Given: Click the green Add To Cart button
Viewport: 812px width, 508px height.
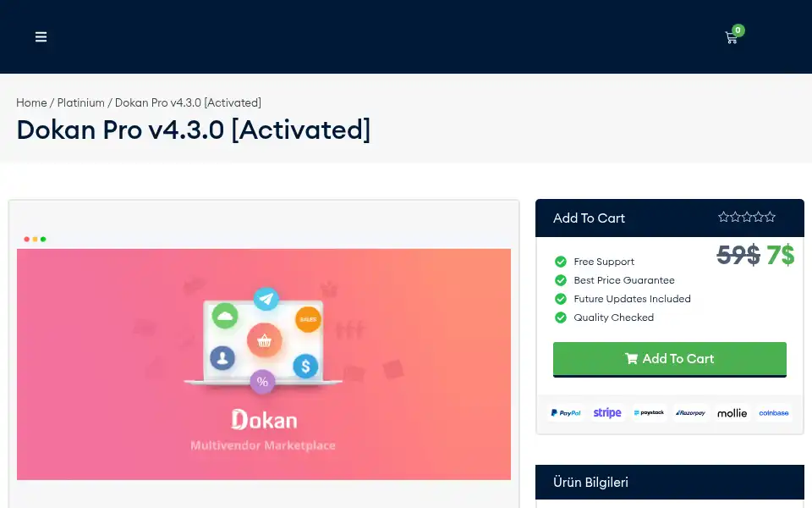Looking at the screenshot, I should pyautogui.click(x=670, y=359).
